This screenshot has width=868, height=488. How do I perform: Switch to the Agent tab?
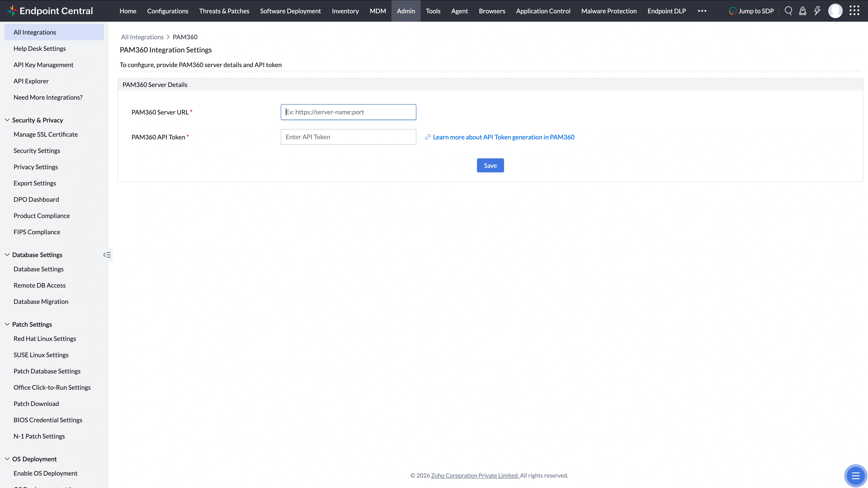pyautogui.click(x=459, y=11)
